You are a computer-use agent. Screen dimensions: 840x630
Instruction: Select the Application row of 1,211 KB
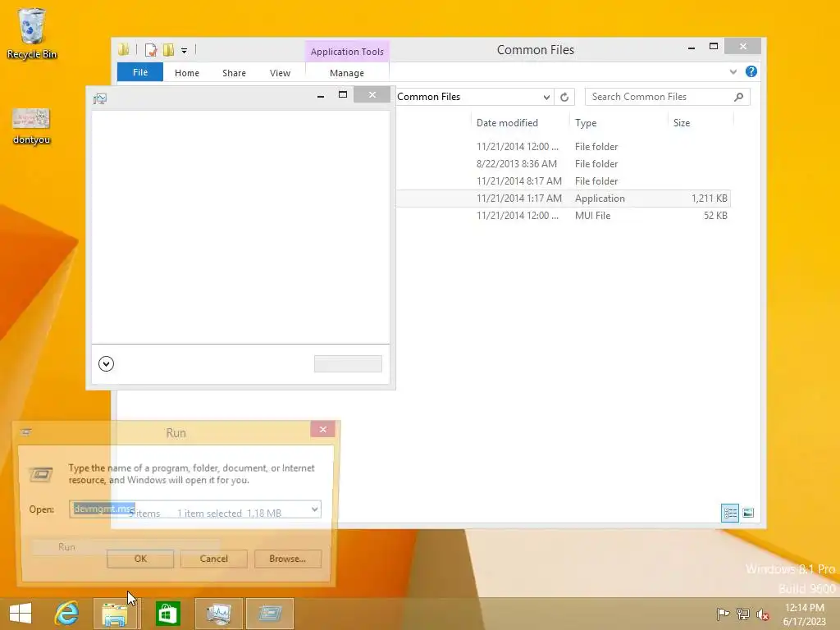click(x=563, y=199)
